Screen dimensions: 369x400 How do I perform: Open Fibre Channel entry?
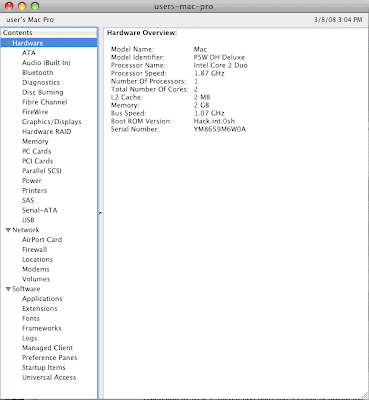pos(44,102)
